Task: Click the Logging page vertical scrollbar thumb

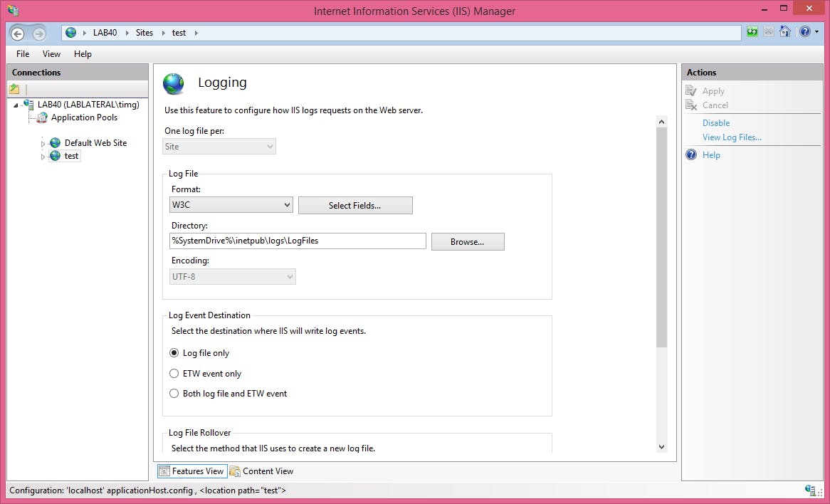Action: pos(661,237)
